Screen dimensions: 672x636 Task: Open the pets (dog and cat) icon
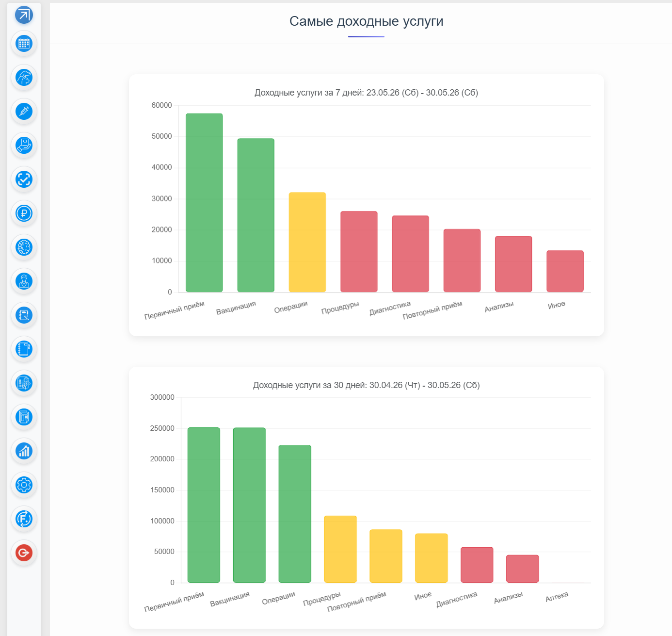[24, 78]
